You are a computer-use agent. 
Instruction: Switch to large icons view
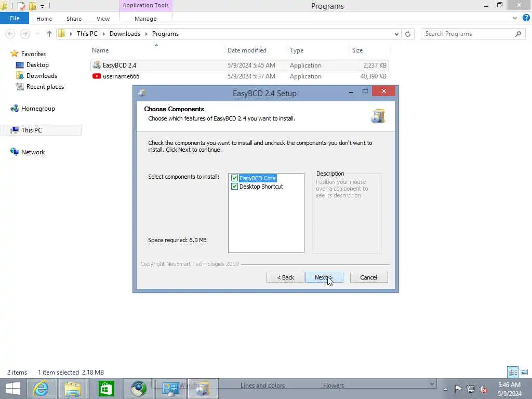tap(524, 372)
